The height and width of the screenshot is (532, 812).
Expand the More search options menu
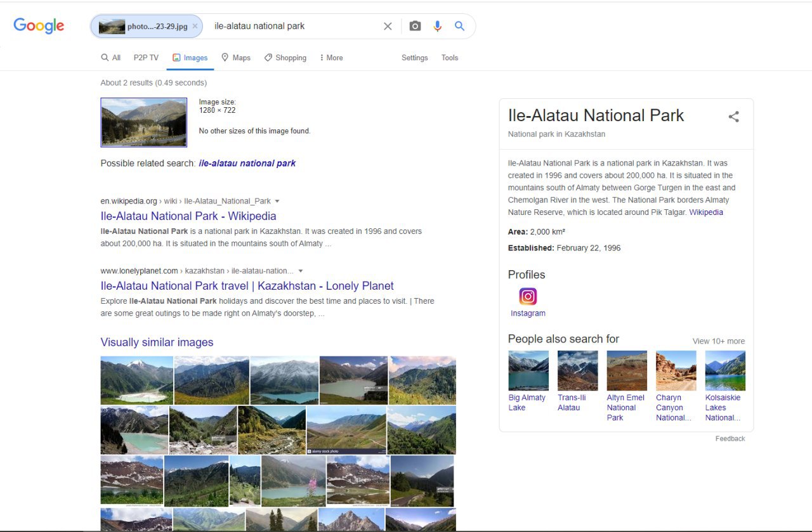tap(331, 58)
